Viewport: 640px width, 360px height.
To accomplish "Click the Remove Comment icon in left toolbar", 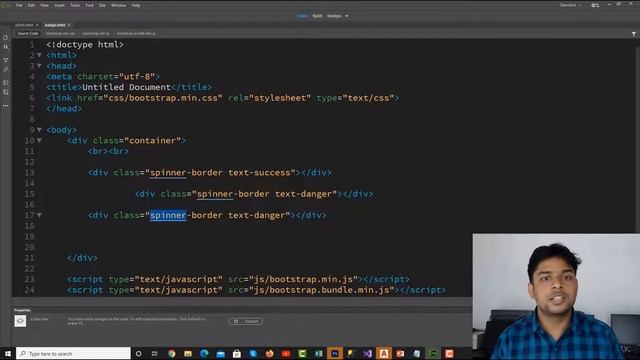I will tap(6, 92).
